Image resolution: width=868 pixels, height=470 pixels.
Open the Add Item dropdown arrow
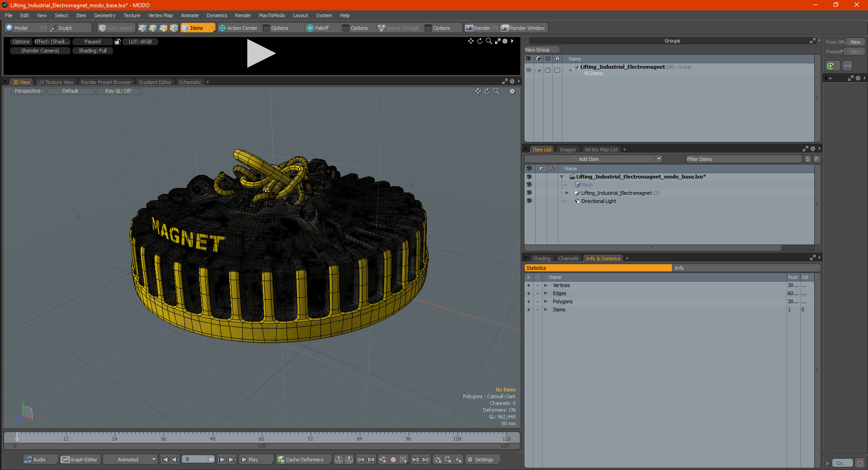[x=659, y=159]
